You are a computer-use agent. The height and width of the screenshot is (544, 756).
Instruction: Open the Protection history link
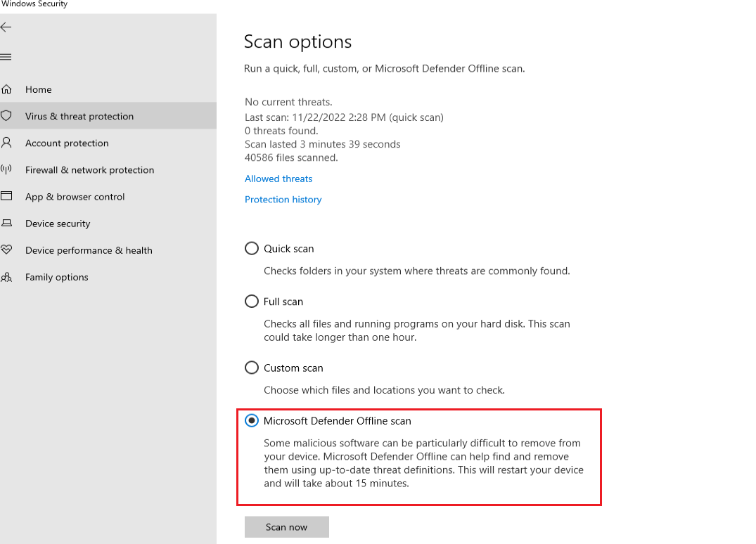click(x=283, y=200)
